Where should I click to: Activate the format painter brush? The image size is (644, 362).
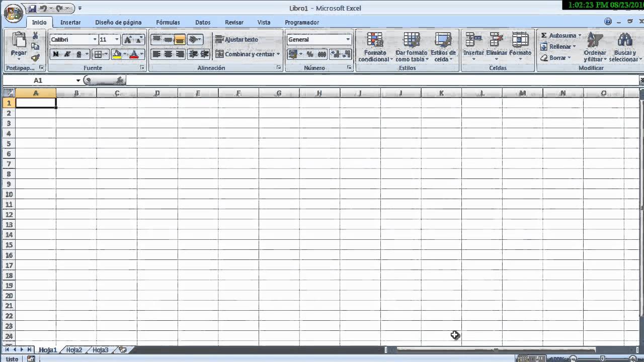(x=35, y=58)
